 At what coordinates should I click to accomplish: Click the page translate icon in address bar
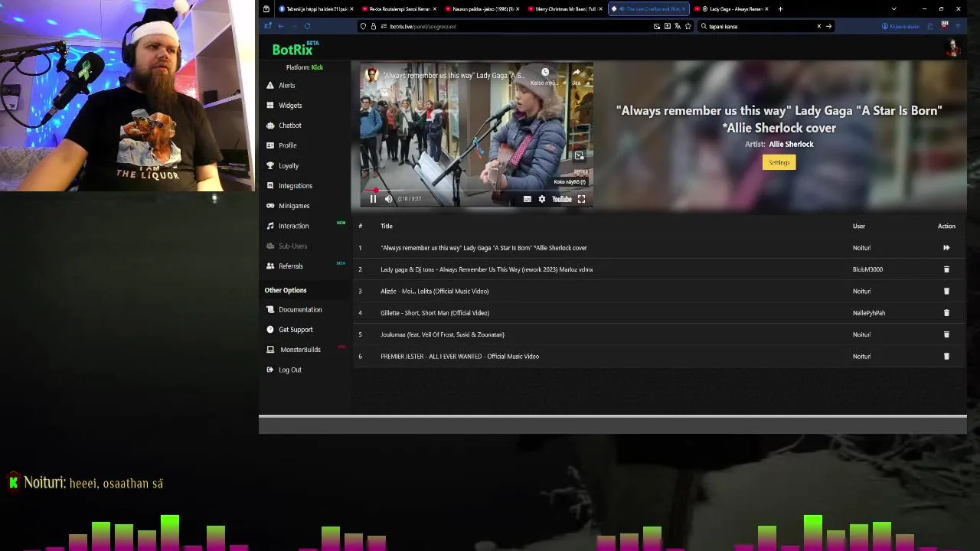point(678,26)
